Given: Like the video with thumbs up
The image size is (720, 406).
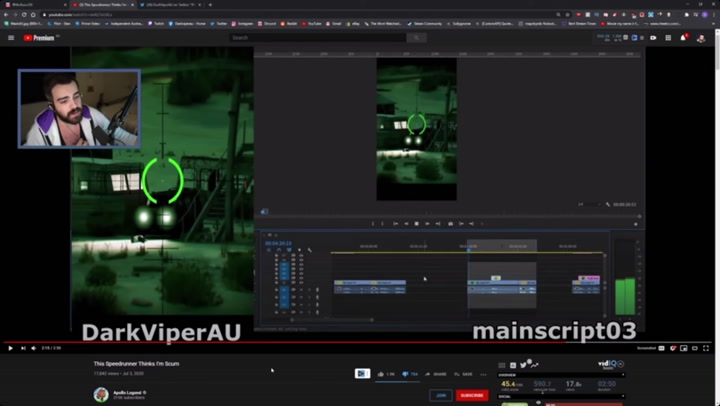Looking at the screenshot, I should tap(386, 374).
